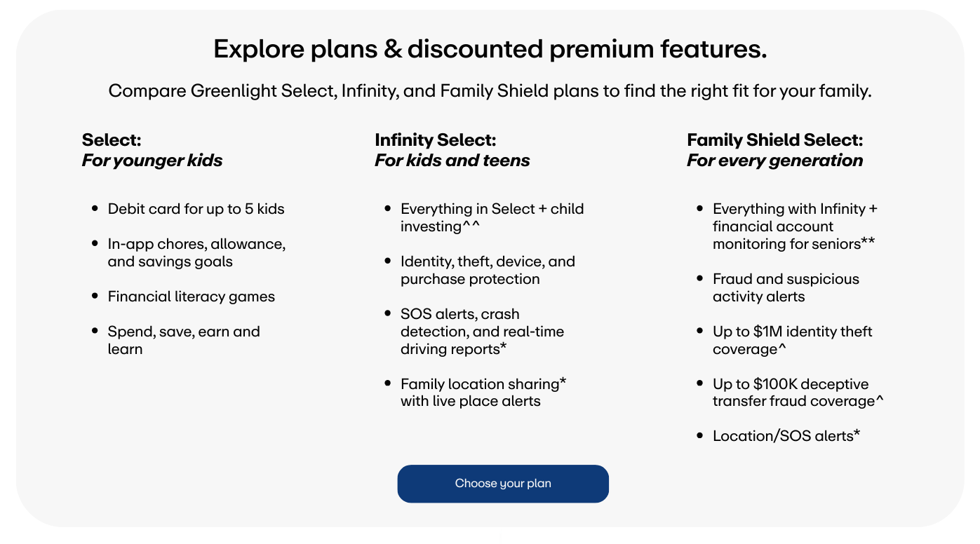Viewport: 980px width, 544px height.
Task: Click the SOS alerts, crash detection item
Action: (482, 332)
